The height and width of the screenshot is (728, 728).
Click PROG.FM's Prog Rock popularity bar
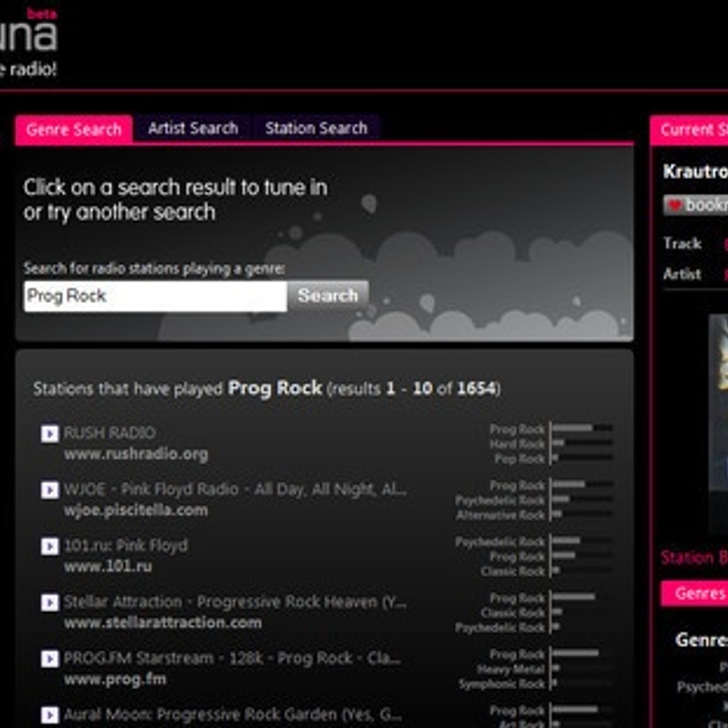click(582, 653)
